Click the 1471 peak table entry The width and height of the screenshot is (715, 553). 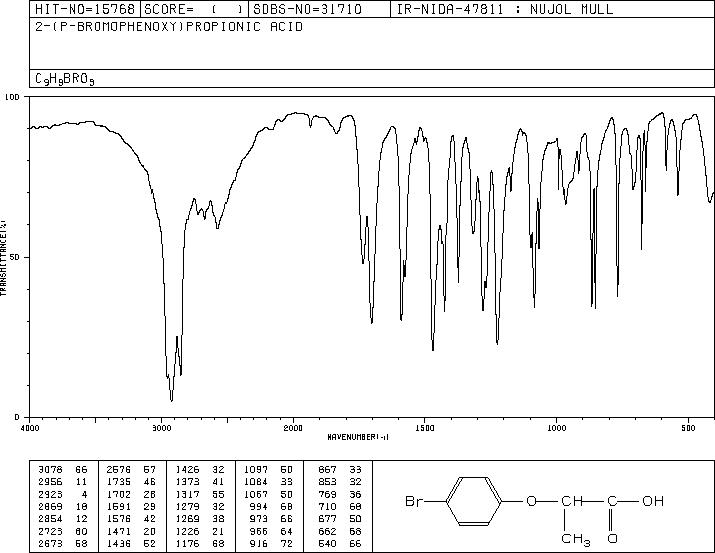coord(119,532)
